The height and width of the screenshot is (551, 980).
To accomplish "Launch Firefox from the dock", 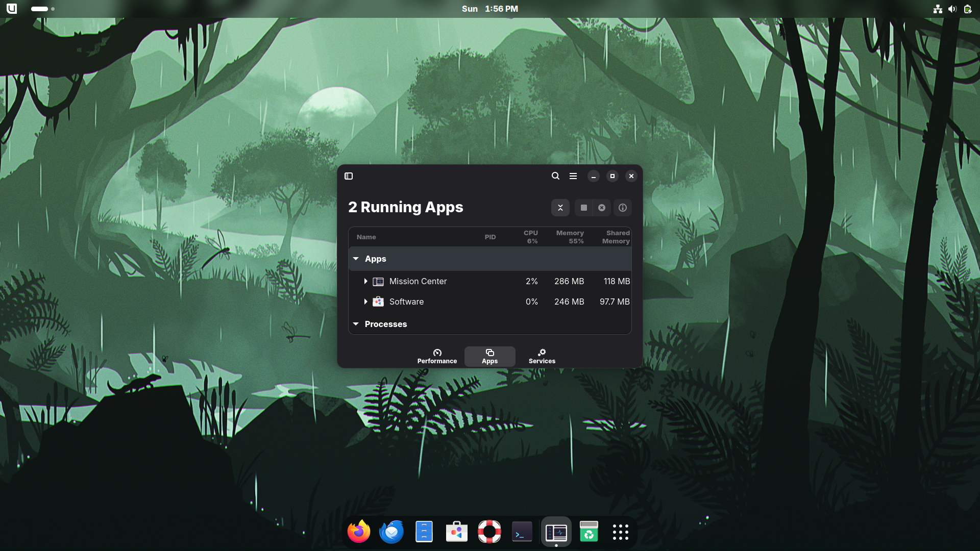I will [x=359, y=532].
